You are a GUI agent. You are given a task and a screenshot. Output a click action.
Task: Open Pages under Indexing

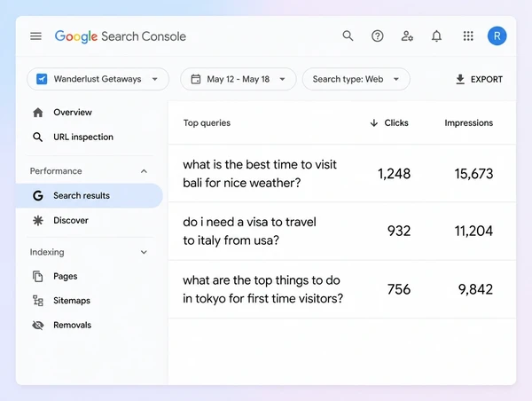click(x=66, y=277)
